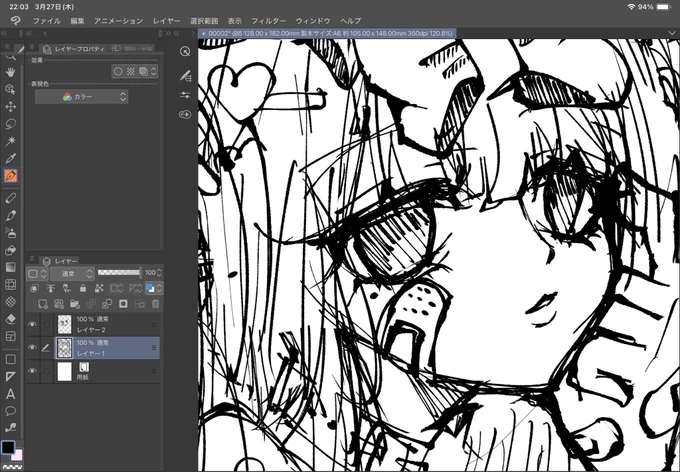This screenshot has width=680, height=472.
Task: Open the Tool property sliders panel icon
Action: point(185,95)
